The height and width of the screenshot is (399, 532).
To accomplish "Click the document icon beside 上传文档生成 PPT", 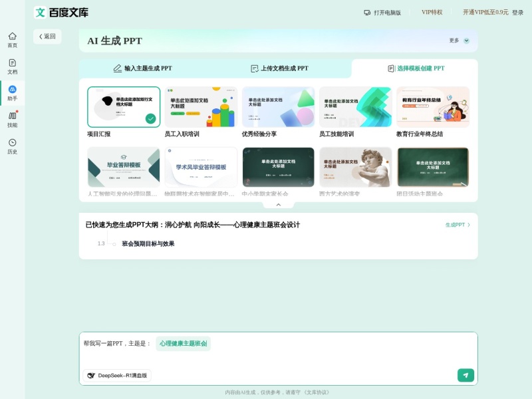I will pos(255,68).
